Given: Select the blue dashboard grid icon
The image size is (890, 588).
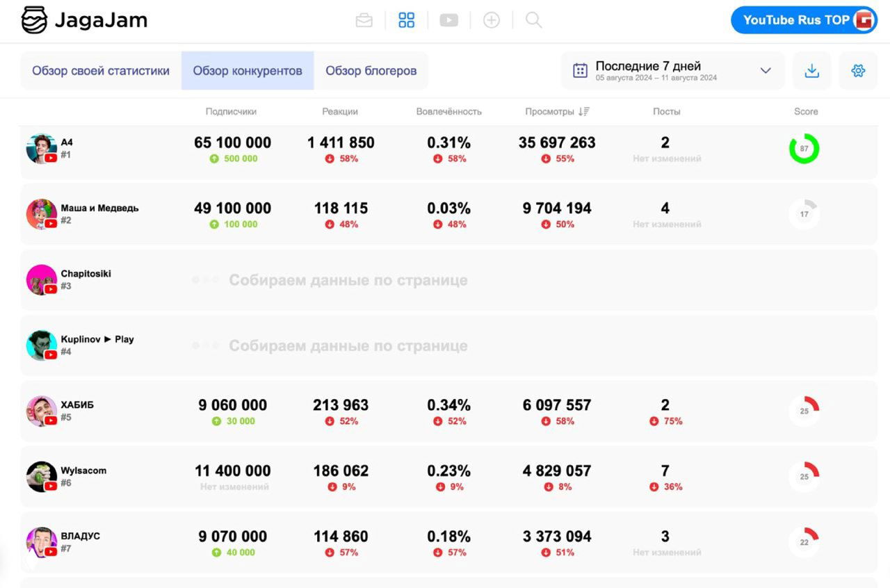Looking at the screenshot, I should point(407,19).
